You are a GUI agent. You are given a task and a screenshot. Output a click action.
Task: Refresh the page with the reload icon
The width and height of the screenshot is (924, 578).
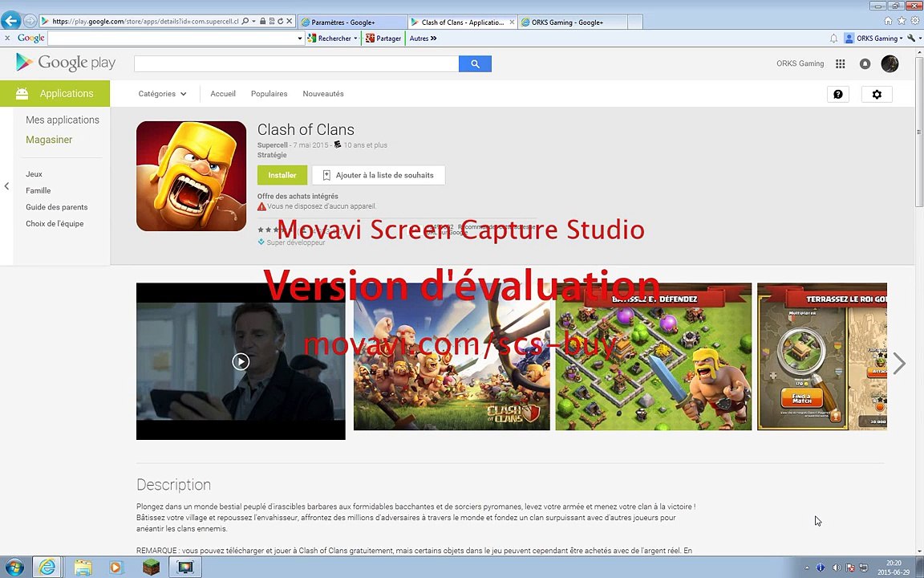[281, 21]
